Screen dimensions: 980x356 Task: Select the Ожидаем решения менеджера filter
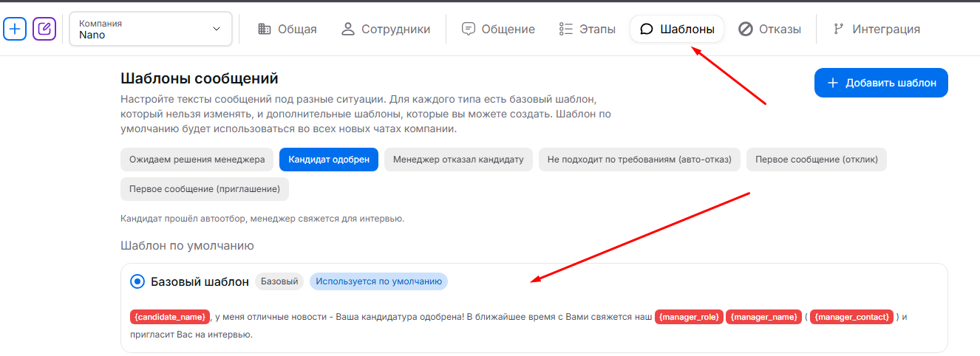point(197,159)
